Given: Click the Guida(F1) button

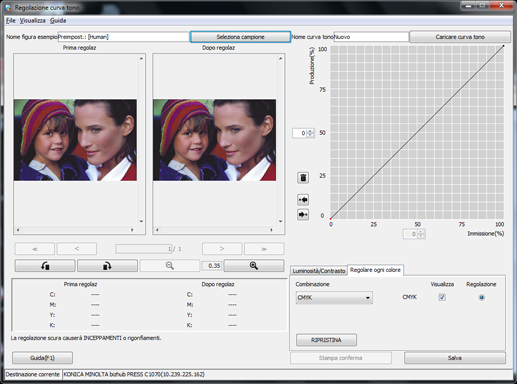Looking at the screenshot, I should 42,358.
